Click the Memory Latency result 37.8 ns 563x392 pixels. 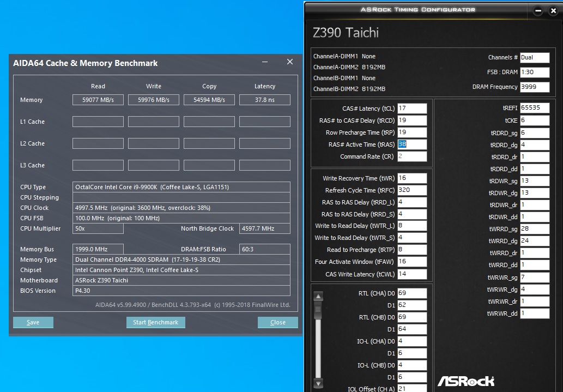click(x=265, y=100)
